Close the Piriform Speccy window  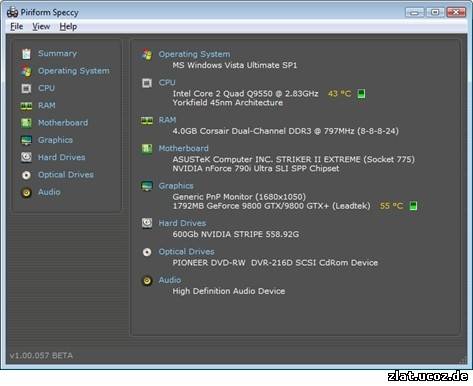coord(456,12)
